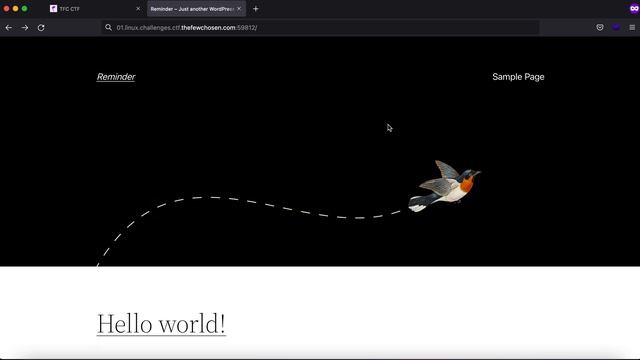Viewport: 640px width, 360px height.
Task: Open the Reminder site title link
Action: (116, 77)
